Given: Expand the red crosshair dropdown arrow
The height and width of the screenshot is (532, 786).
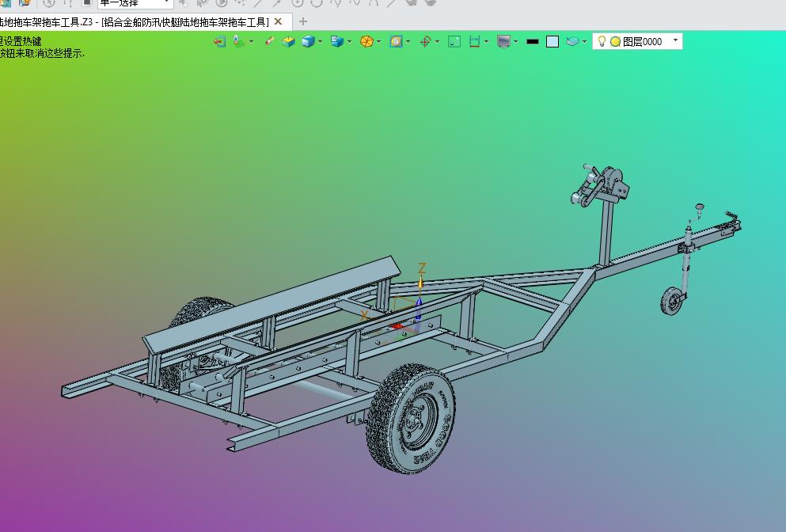Looking at the screenshot, I should point(438,42).
